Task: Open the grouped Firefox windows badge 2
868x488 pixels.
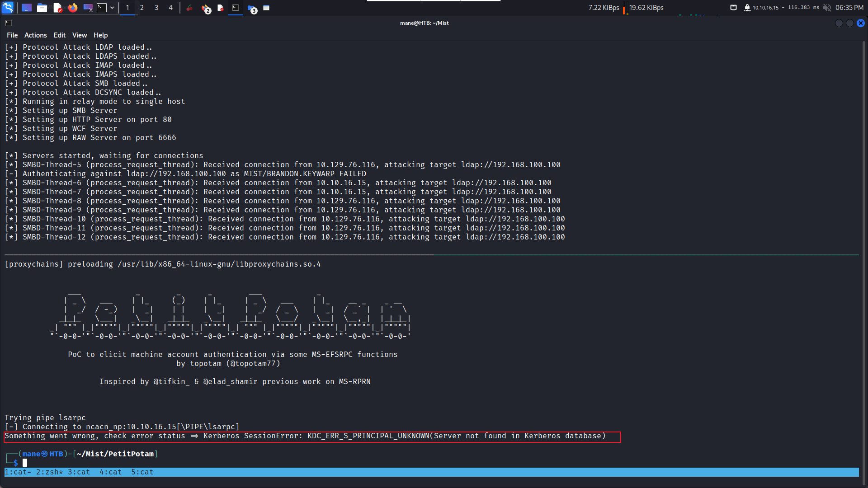Action: [206, 8]
